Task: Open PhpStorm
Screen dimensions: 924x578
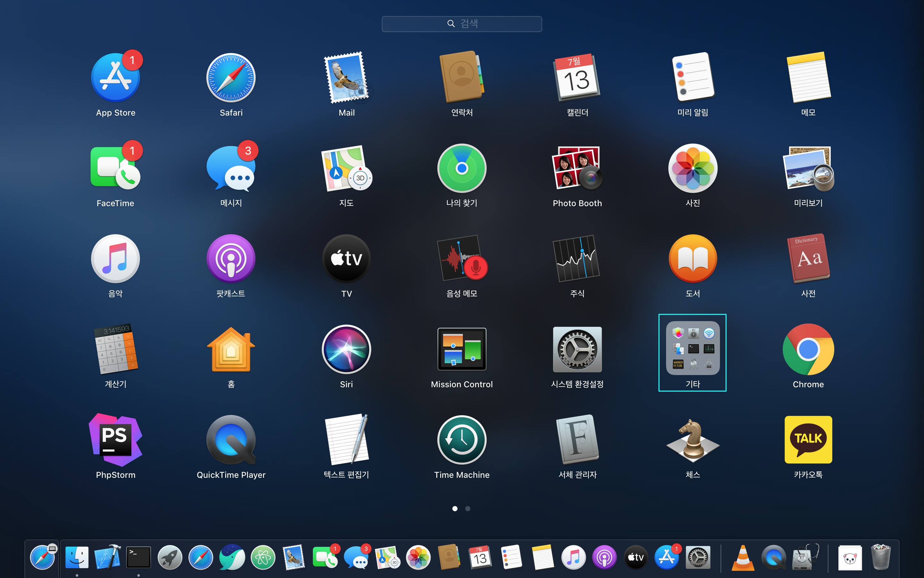Action: 115,440
